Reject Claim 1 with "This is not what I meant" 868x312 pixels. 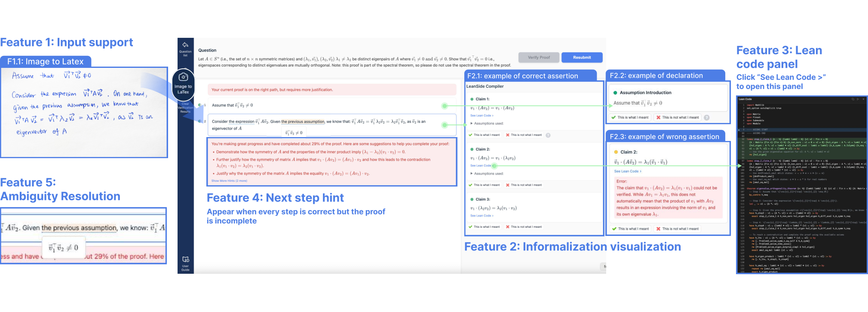click(x=524, y=135)
